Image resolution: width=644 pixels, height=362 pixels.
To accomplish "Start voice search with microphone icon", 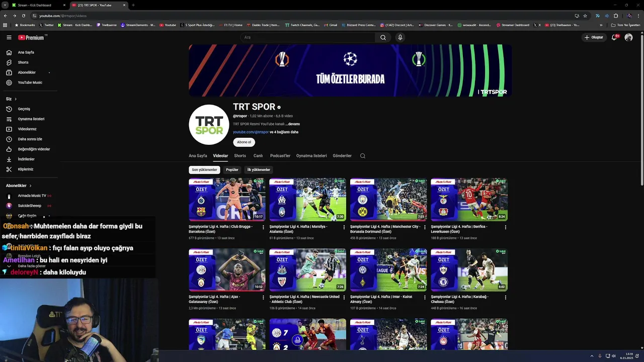I will coord(400,37).
